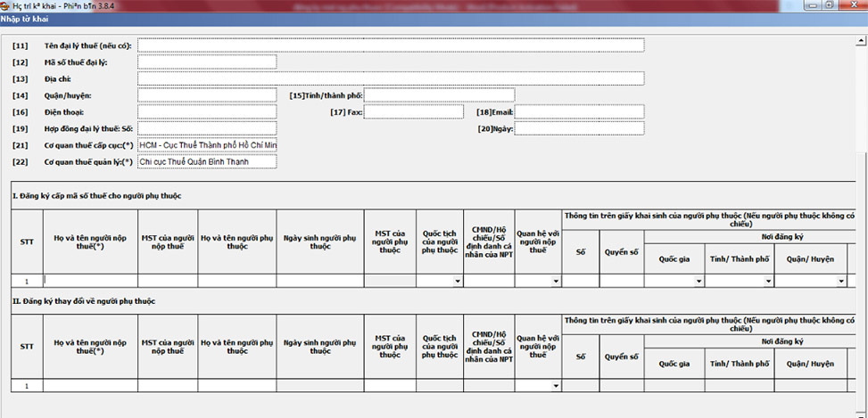This screenshot has width=868, height=418.
Task: Click the Quyển số cell in section I row
Action: pos(622,281)
